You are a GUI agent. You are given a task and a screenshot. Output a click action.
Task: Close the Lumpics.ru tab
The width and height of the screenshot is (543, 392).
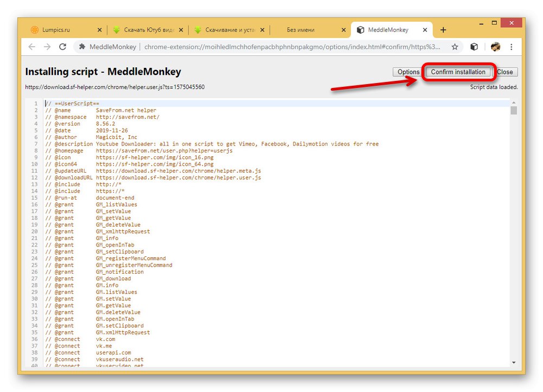(x=99, y=30)
